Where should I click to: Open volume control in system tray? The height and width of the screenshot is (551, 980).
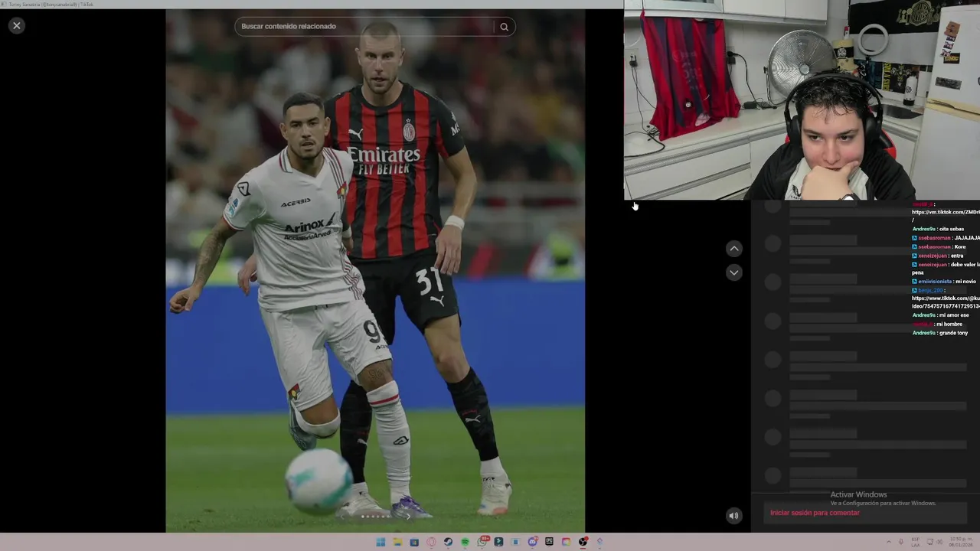tap(940, 542)
